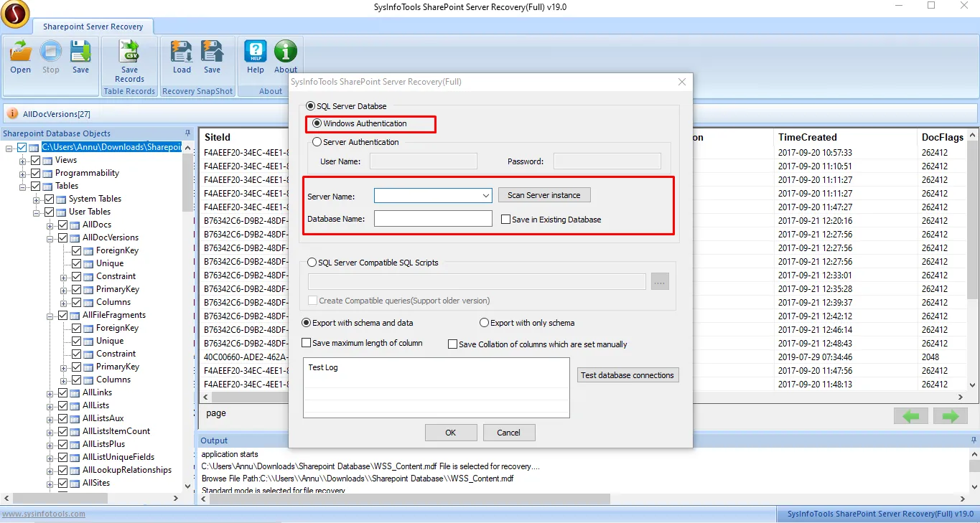Click the table icon beside AllListUniqueFields
The height and width of the screenshot is (523, 980).
[x=75, y=457]
